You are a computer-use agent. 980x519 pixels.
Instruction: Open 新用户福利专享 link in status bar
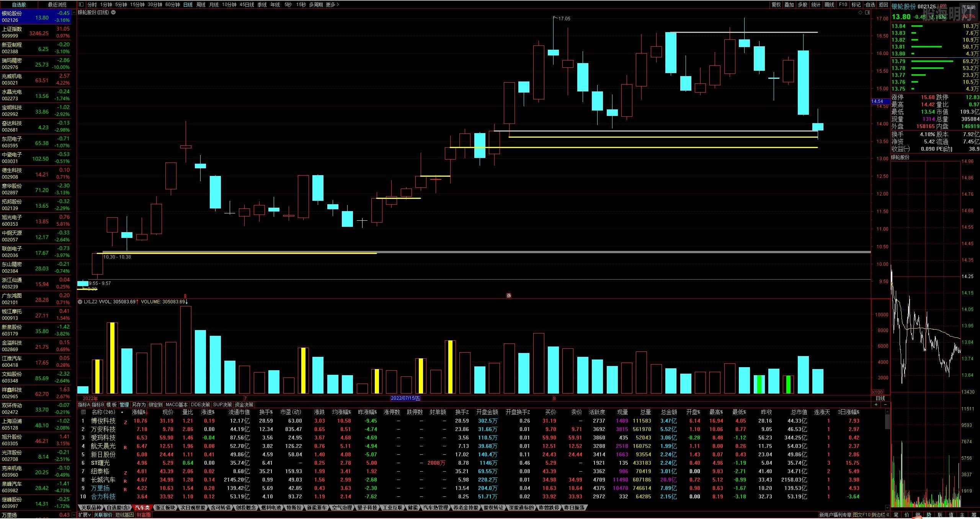point(835,515)
